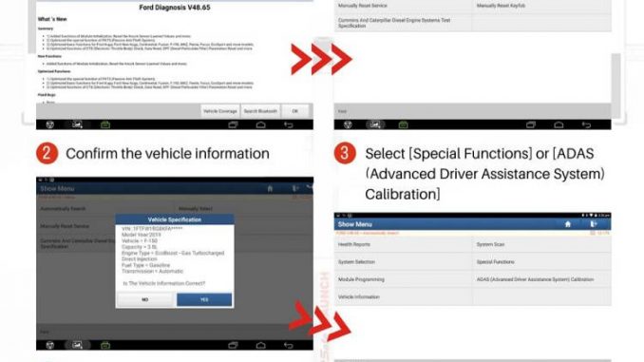The width and height of the screenshot is (644, 362).
Task: Open System Scan menu item
Action: tap(541, 244)
